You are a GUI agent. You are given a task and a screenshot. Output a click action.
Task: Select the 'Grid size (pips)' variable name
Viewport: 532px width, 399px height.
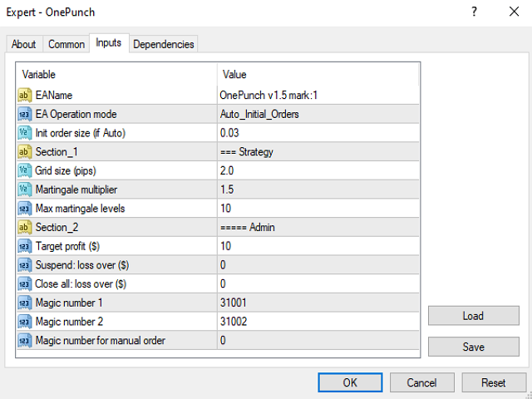[66, 170]
